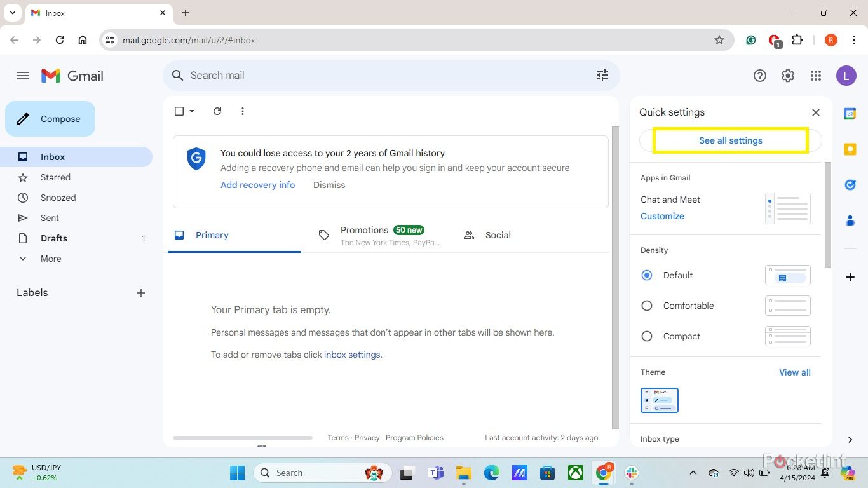The height and width of the screenshot is (488, 868).
Task: Open Google Tasks in the side panel
Action: click(850, 185)
